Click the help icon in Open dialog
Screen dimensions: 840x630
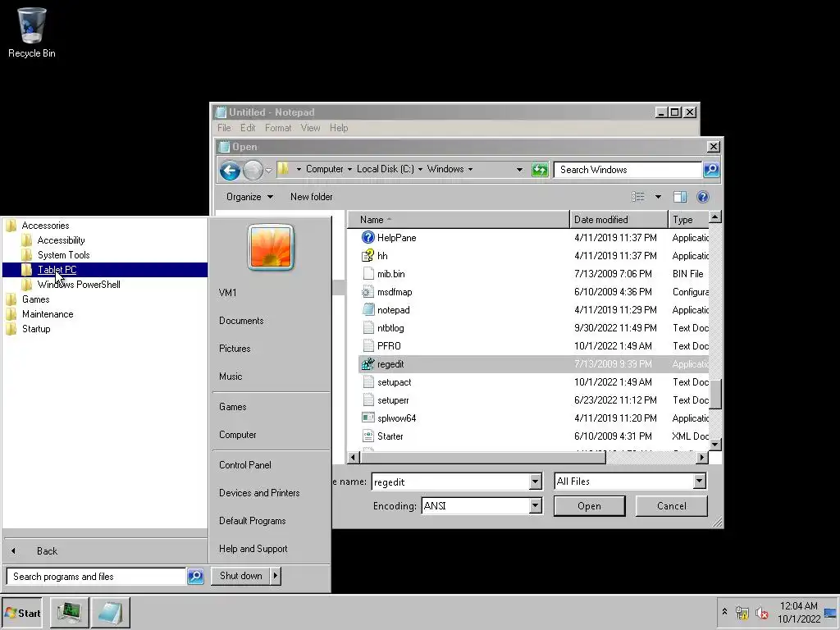[x=703, y=197]
